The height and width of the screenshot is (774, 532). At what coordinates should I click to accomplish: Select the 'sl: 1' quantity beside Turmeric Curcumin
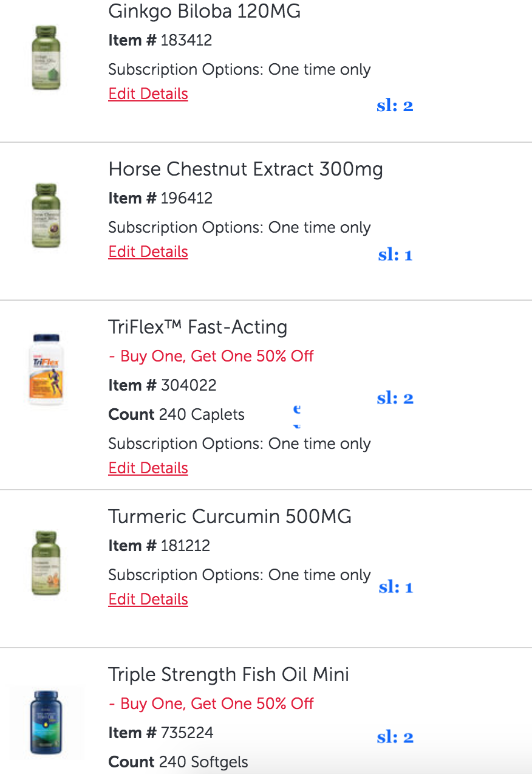(395, 587)
